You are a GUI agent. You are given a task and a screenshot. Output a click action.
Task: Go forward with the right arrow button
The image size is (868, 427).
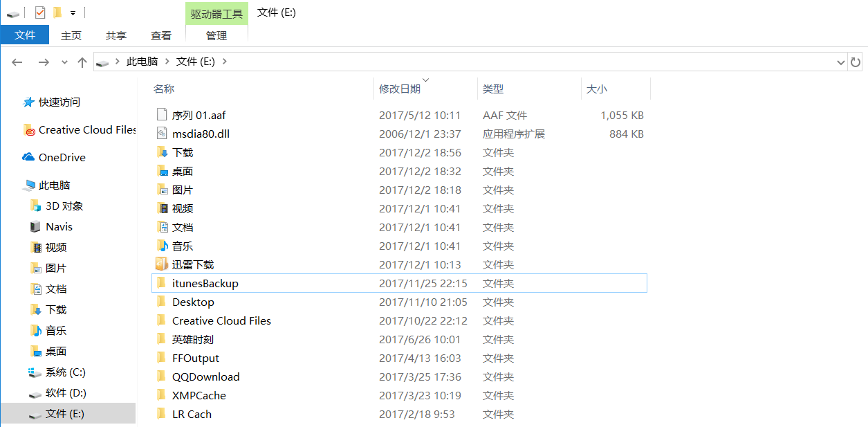click(x=44, y=62)
